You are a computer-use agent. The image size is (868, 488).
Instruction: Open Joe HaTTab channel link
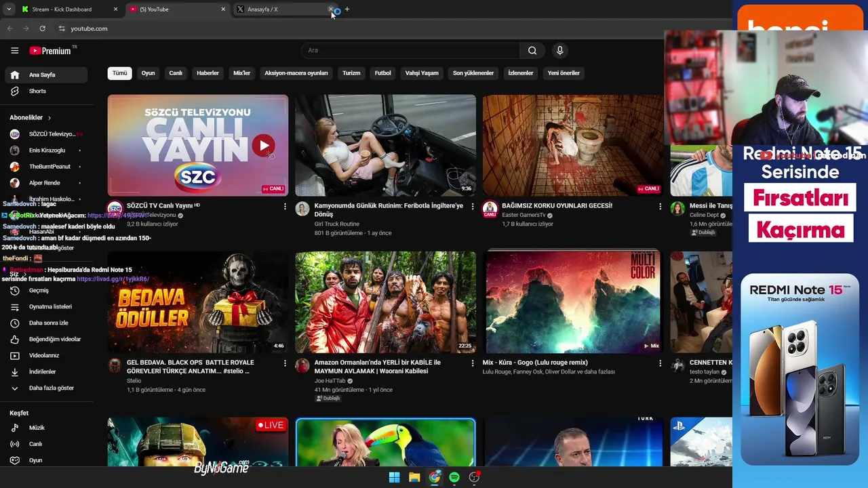click(330, 381)
